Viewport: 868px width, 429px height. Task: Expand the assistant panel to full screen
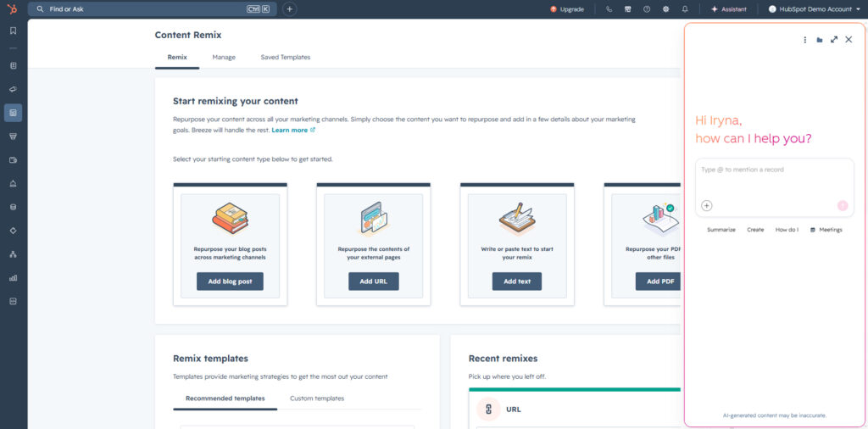tap(834, 40)
